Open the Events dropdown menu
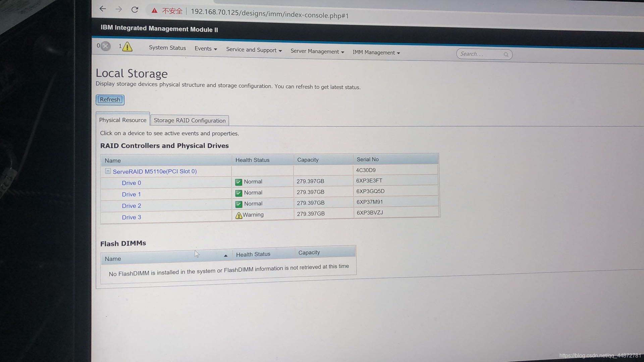Viewport: 644px width, 362px height. pyautogui.click(x=206, y=49)
